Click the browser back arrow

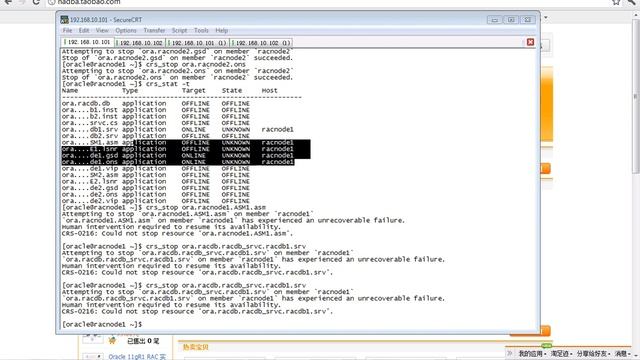tap(8, 2)
